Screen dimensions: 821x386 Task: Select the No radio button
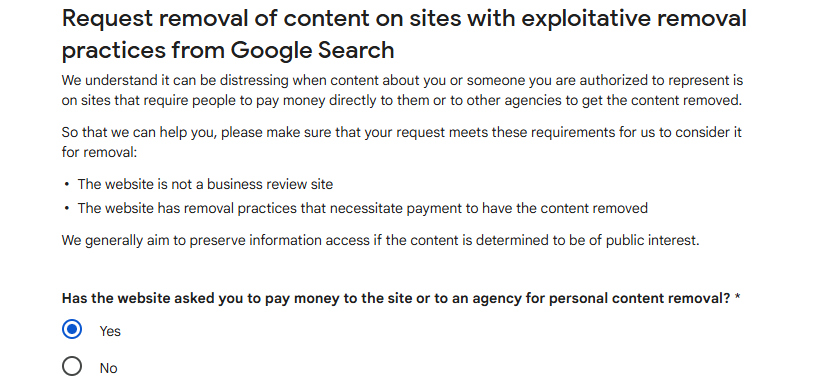coord(72,367)
